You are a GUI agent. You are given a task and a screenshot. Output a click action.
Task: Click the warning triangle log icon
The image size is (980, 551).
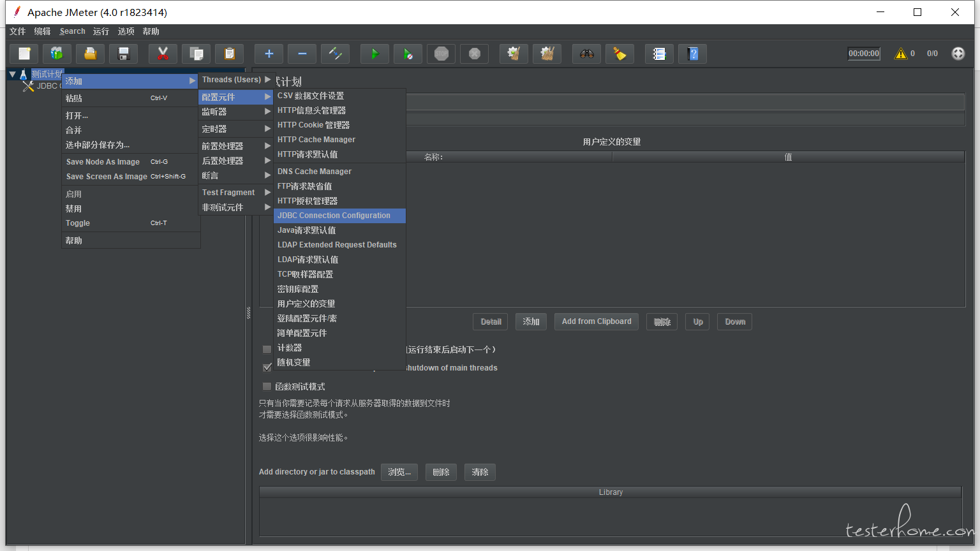click(901, 54)
